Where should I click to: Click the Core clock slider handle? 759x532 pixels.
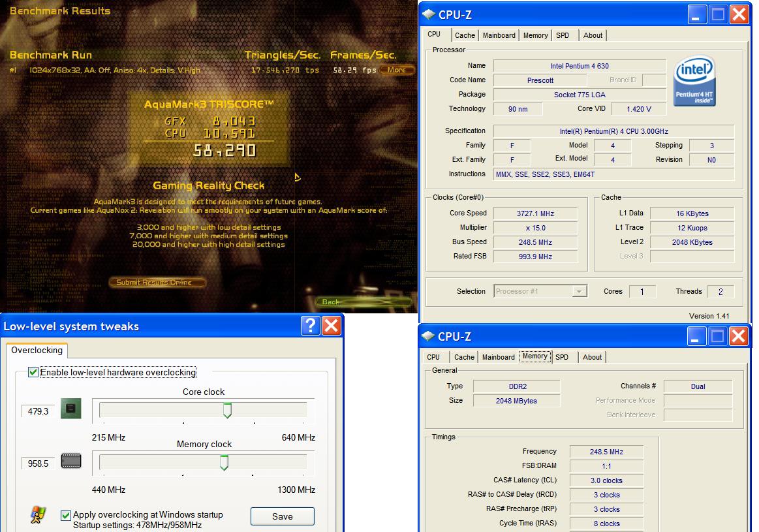click(227, 410)
